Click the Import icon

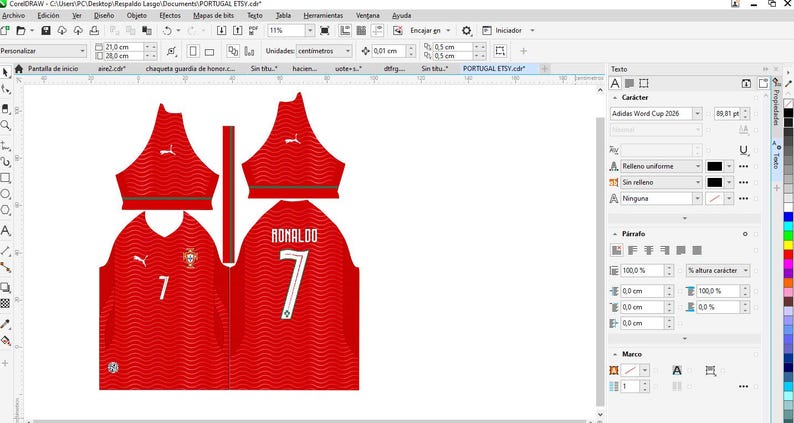click(221, 30)
